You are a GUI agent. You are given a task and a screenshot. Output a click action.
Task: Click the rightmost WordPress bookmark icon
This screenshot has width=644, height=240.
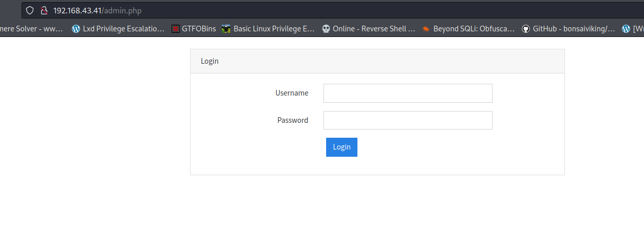pos(626,29)
